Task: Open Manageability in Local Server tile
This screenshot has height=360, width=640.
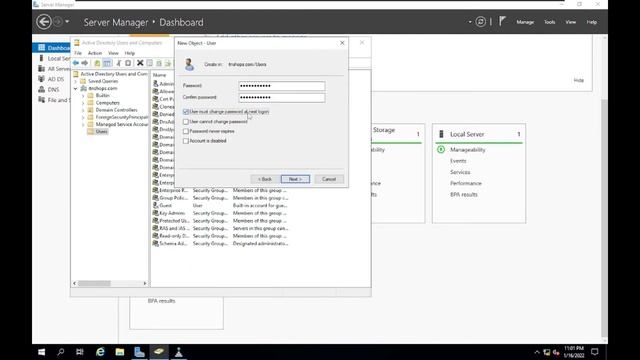Action: (467, 150)
